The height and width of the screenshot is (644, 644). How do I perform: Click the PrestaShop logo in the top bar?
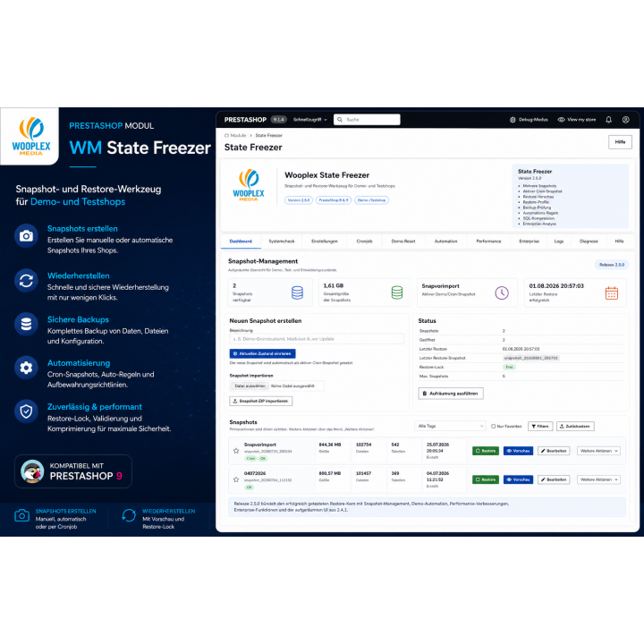[x=245, y=120]
